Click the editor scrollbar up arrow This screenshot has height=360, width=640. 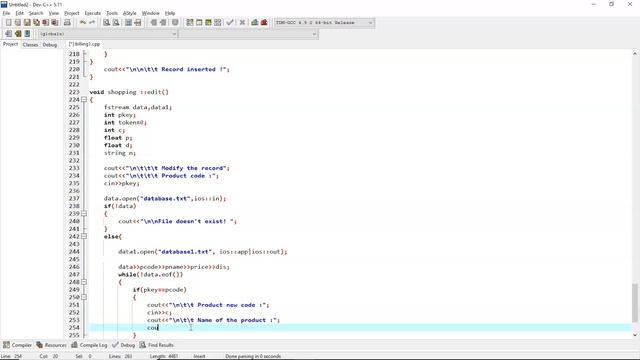pos(635,53)
